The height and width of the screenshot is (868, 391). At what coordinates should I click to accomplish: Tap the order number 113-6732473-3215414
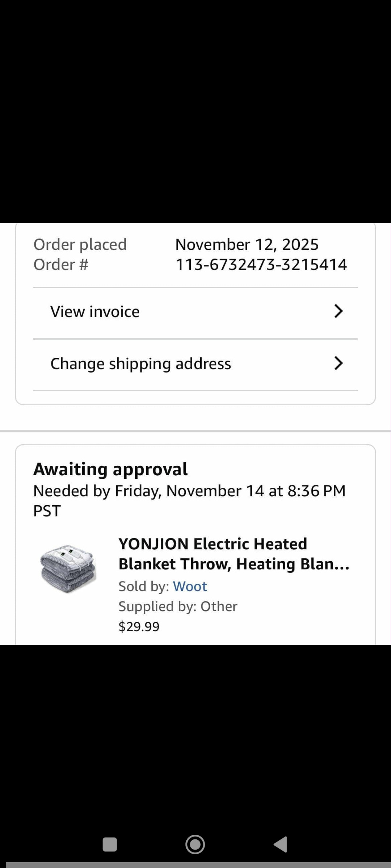261,265
